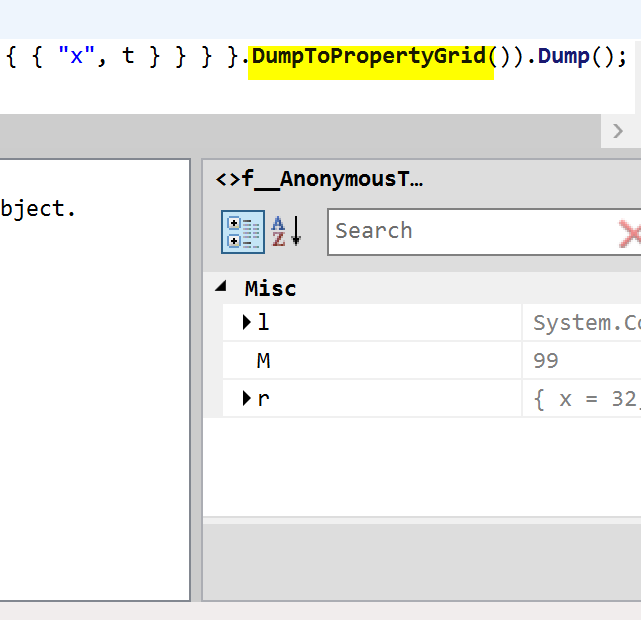Click the { x = 32 value of r
This screenshot has height=620, width=641.
pyautogui.click(x=585, y=399)
